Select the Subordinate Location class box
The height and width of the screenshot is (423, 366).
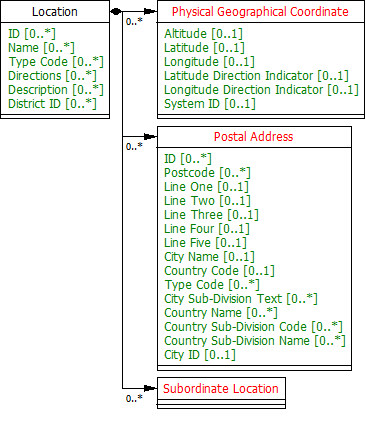221,393
